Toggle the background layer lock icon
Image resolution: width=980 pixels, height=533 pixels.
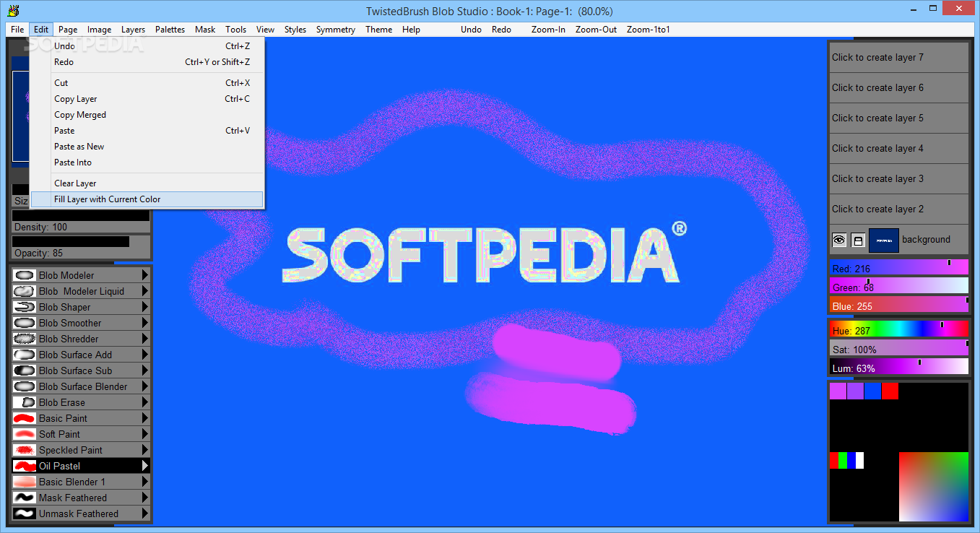click(858, 240)
